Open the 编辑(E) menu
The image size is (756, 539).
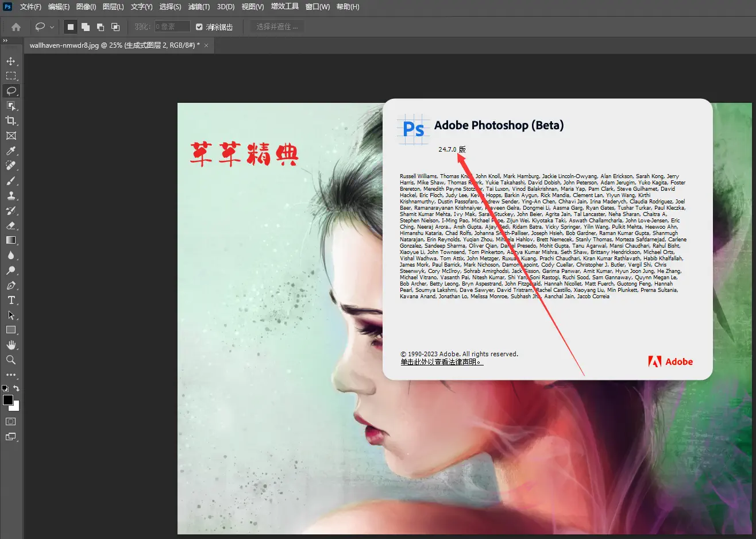pyautogui.click(x=59, y=7)
